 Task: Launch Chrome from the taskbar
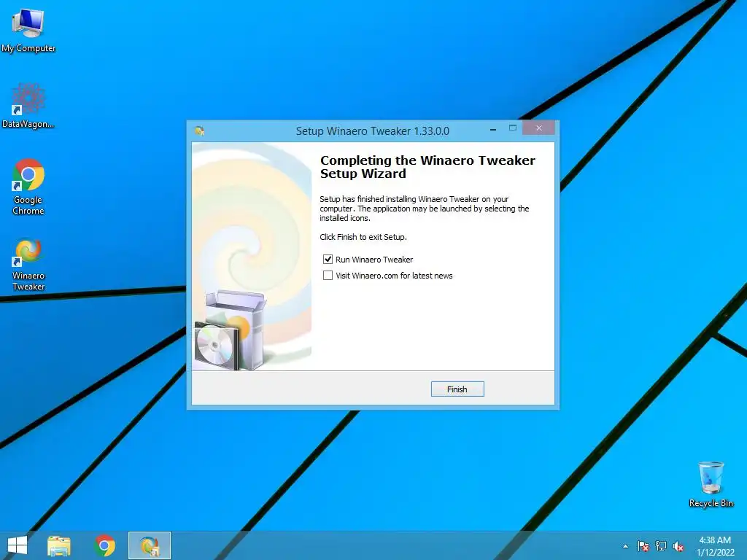point(105,545)
